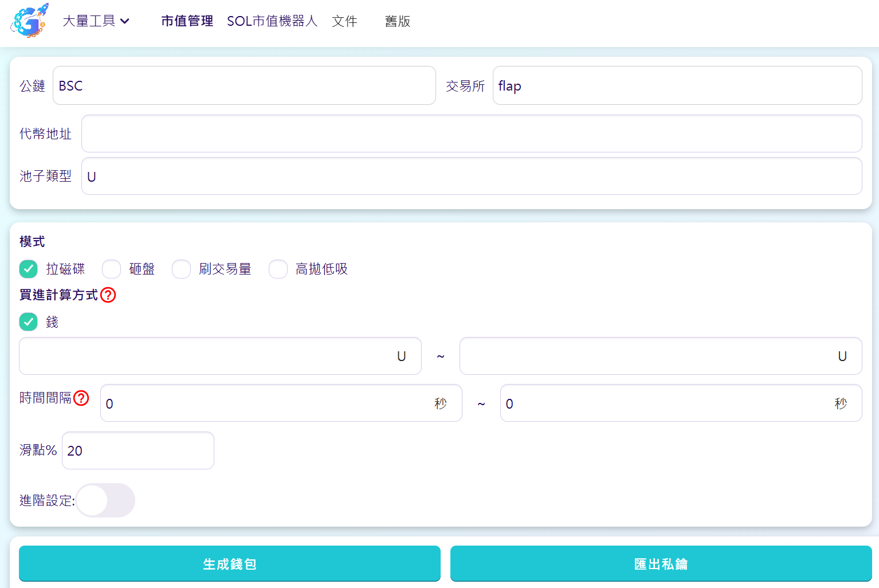The height and width of the screenshot is (588, 879).
Task: Check the 刷交易量 mode checkbox
Action: (x=182, y=269)
